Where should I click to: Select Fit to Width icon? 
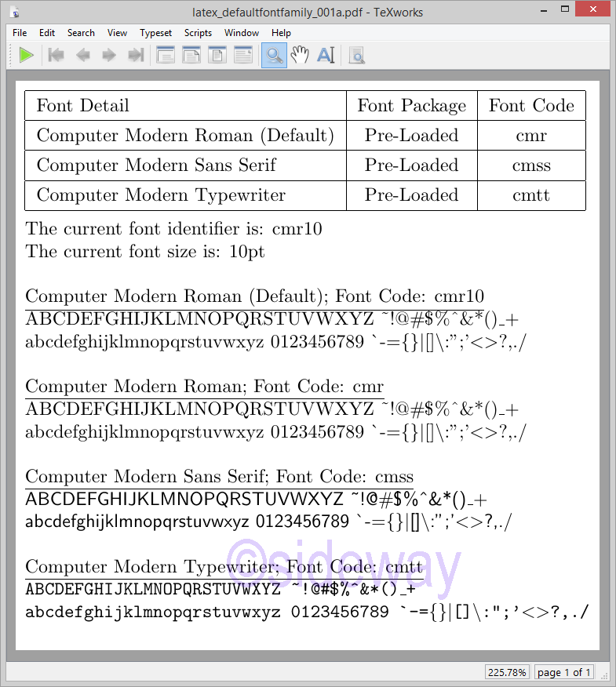click(x=191, y=56)
